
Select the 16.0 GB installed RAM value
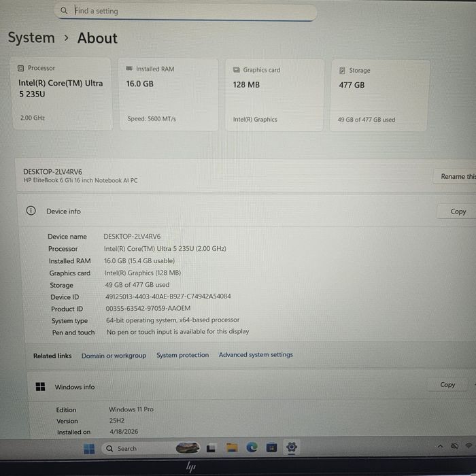coord(139,84)
